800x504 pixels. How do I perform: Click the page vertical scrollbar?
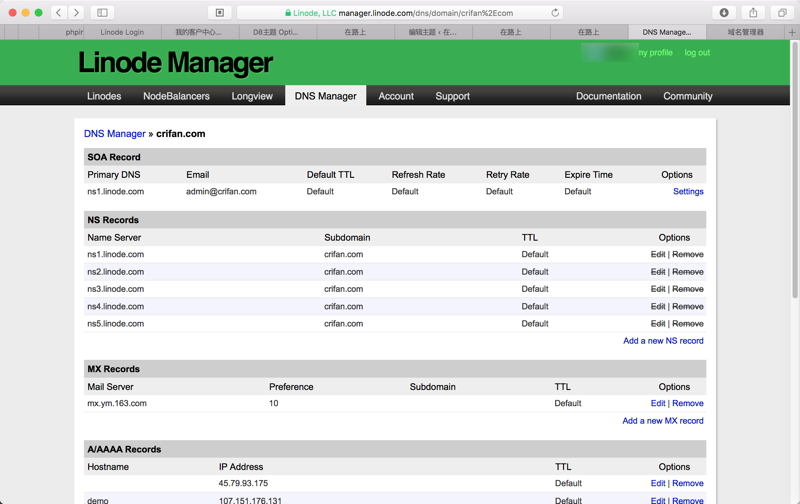(x=794, y=168)
